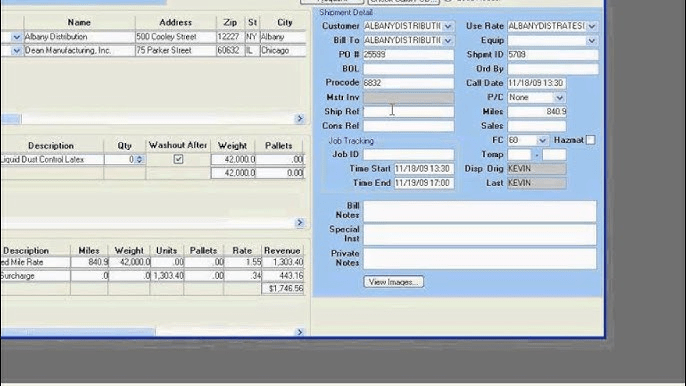
Task: Select the Liquid Dust Control Latex cell
Action: [x=52, y=160]
